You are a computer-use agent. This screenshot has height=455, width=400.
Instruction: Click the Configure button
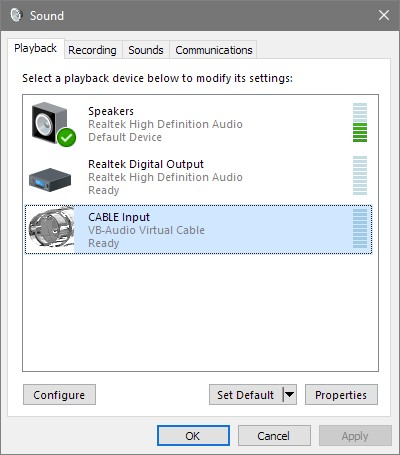point(59,395)
